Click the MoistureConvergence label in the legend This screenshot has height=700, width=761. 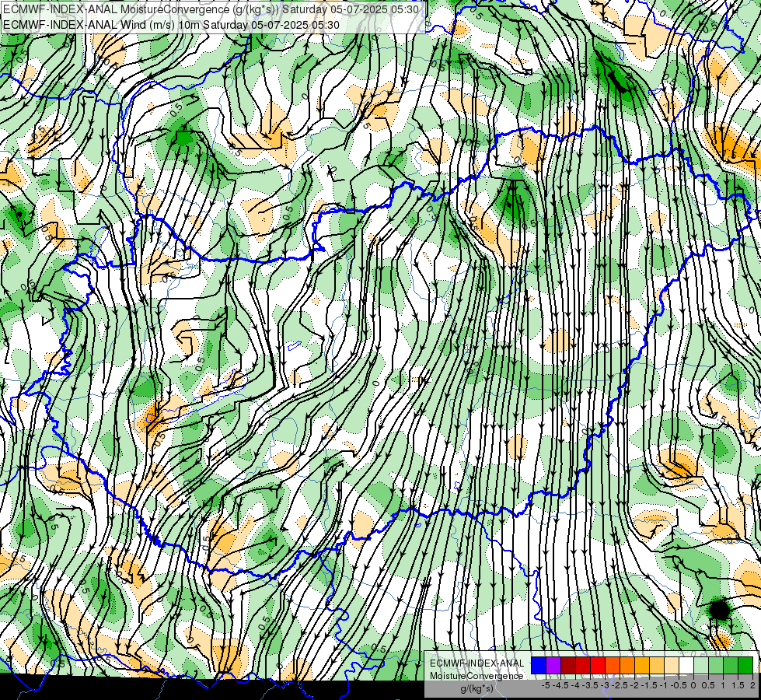click(476, 676)
